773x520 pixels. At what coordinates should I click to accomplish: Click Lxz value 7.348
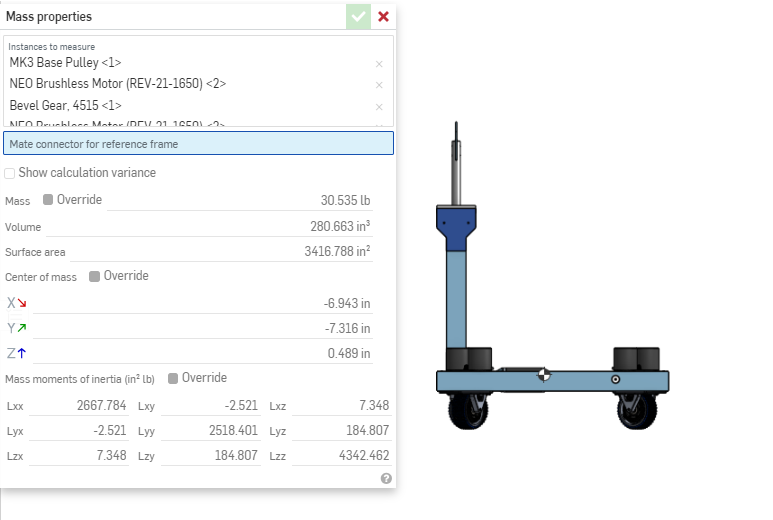click(x=374, y=406)
